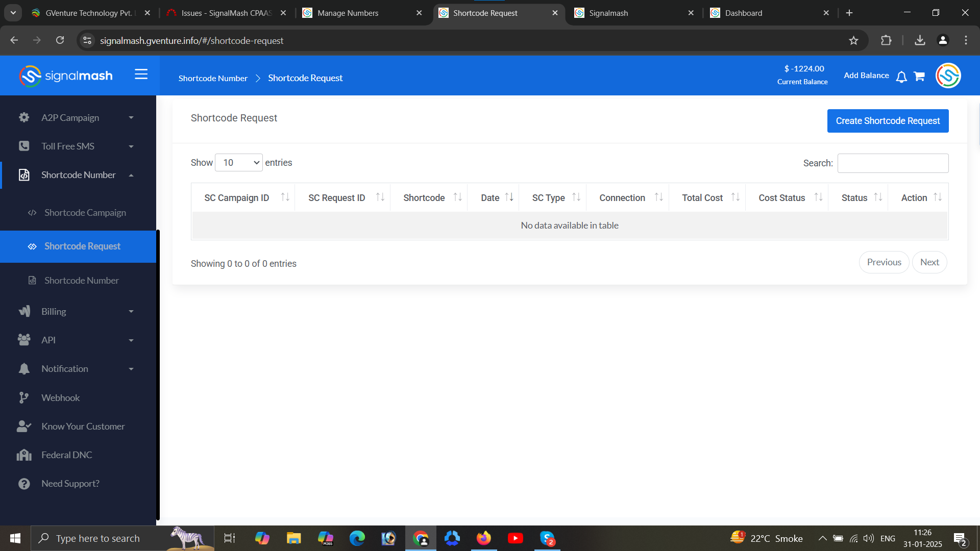This screenshot has width=980, height=551.
Task: Open the profile avatar menu
Action: [948, 76]
